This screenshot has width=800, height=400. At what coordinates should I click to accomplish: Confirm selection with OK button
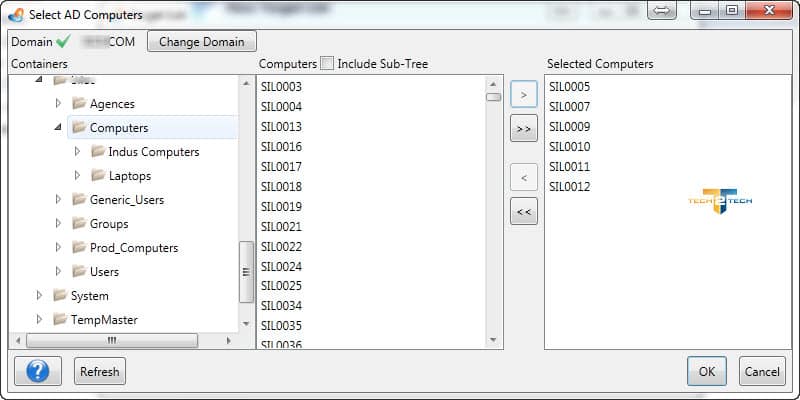pyautogui.click(x=706, y=371)
